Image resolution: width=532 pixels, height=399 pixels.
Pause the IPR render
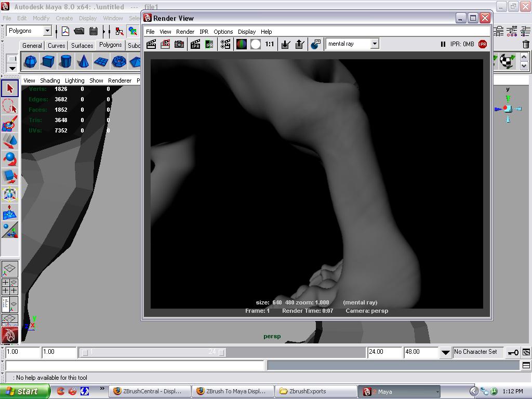click(x=444, y=44)
